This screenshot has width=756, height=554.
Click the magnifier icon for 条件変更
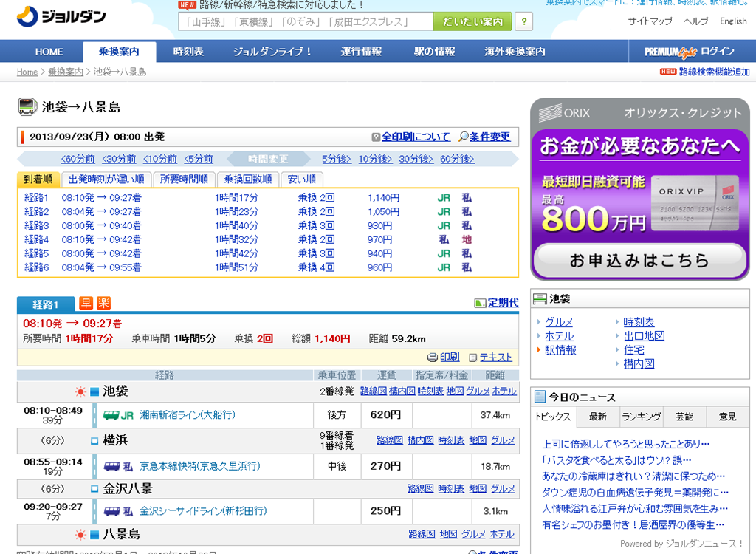coord(464,137)
